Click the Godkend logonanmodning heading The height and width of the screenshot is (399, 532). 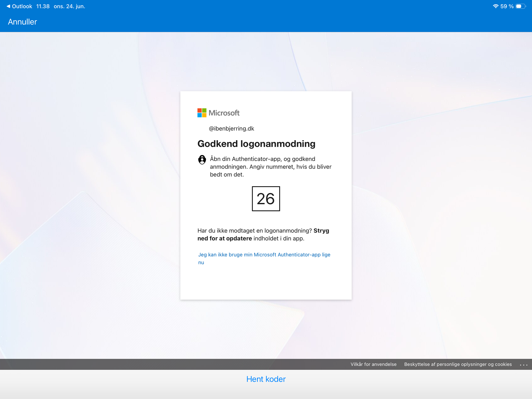257,144
